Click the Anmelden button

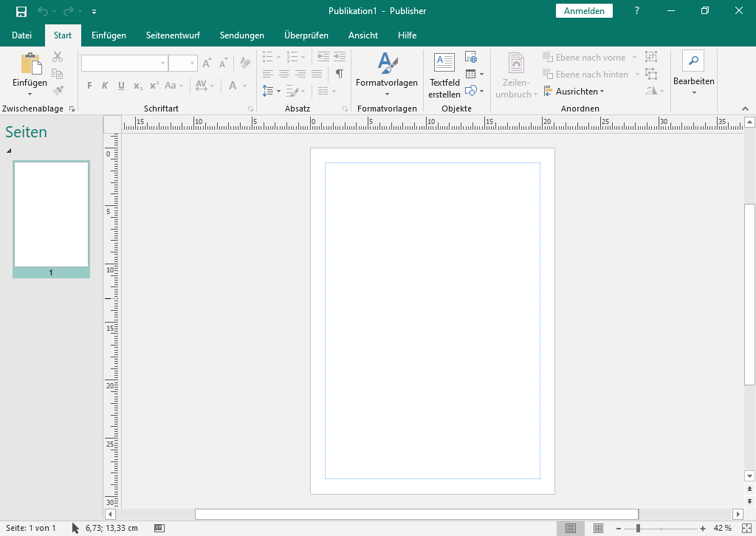tap(584, 11)
